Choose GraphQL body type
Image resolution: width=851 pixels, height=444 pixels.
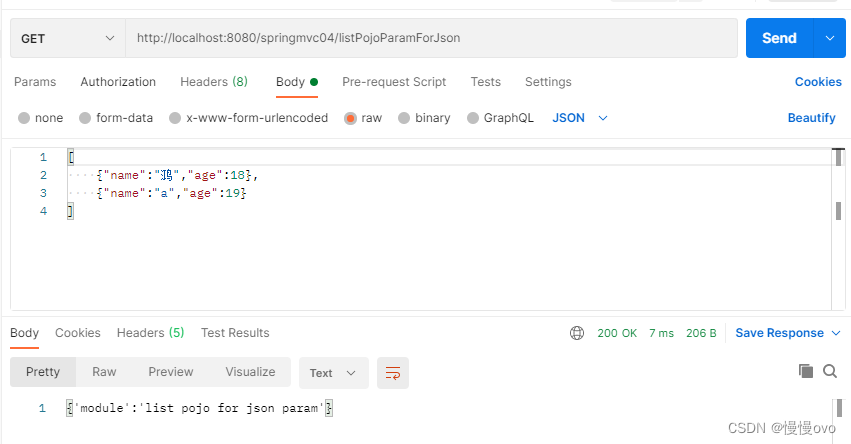point(473,118)
